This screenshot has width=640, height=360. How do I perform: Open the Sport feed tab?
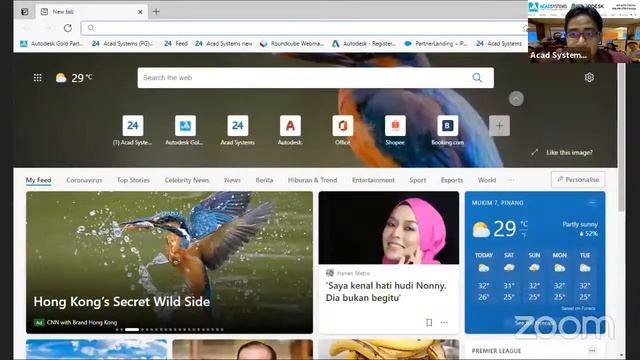418,180
